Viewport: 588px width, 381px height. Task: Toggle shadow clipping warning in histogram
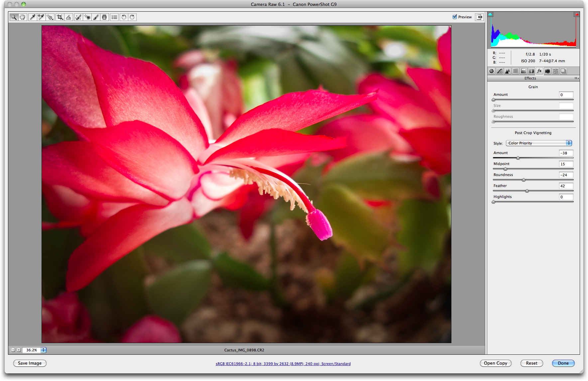(490, 14)
